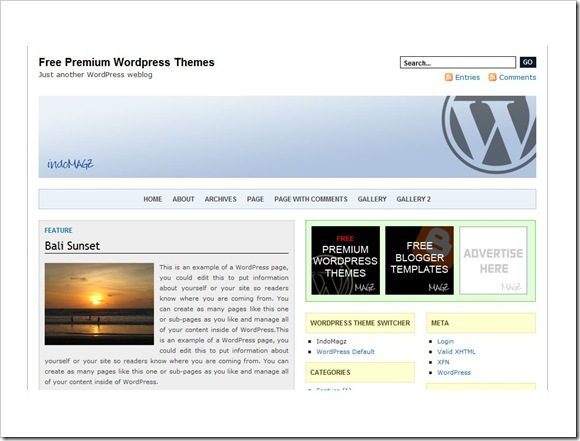The width and height of the screenshot is (580, 441).
Task: Open the Bali Sunset post title
Action: 72,246
